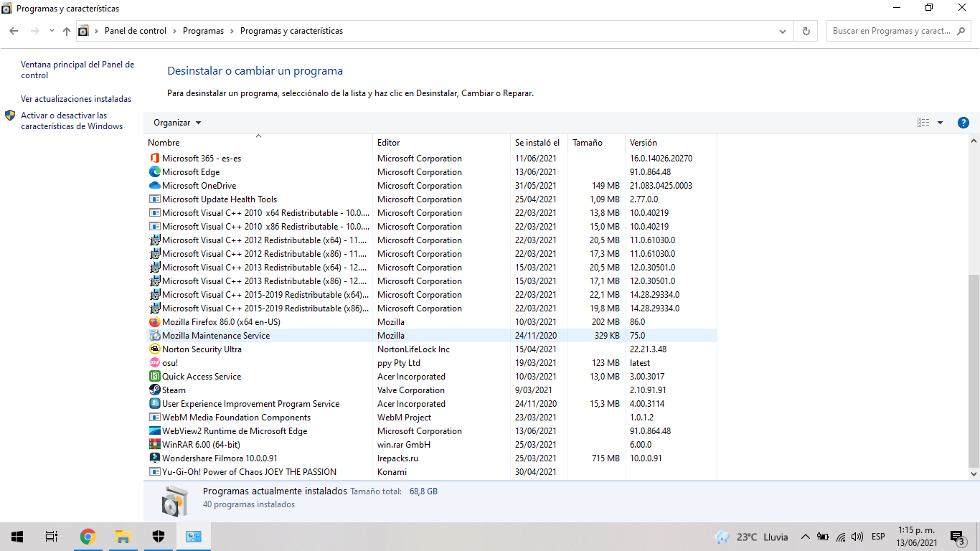Refresh the Programas y características view
980x551 pixels.
[806, 31]
